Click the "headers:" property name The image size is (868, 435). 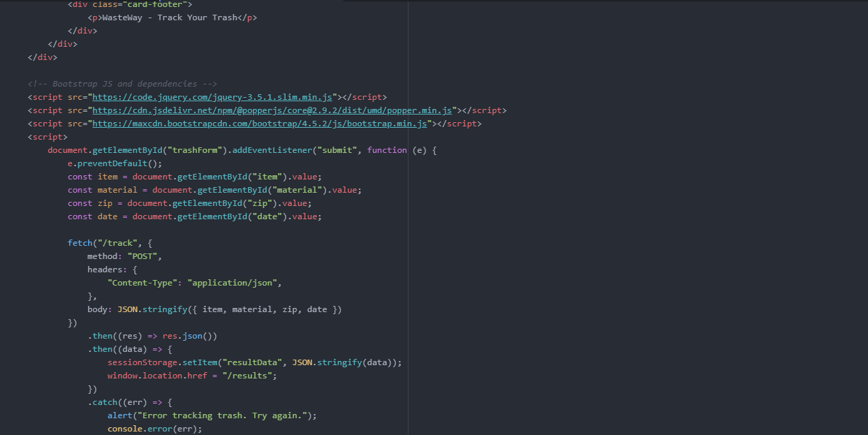point(108,270)
